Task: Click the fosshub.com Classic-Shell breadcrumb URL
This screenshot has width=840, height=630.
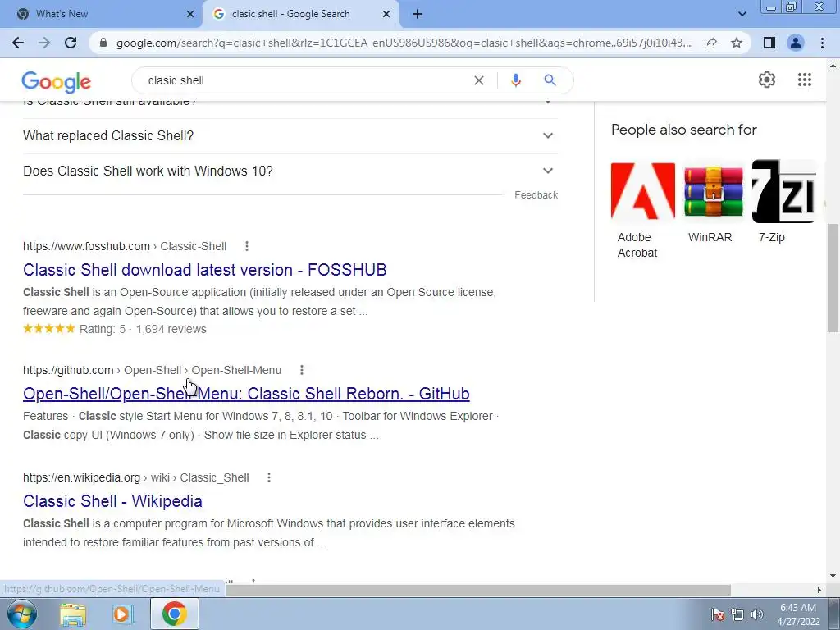Action: pos(125,246)
